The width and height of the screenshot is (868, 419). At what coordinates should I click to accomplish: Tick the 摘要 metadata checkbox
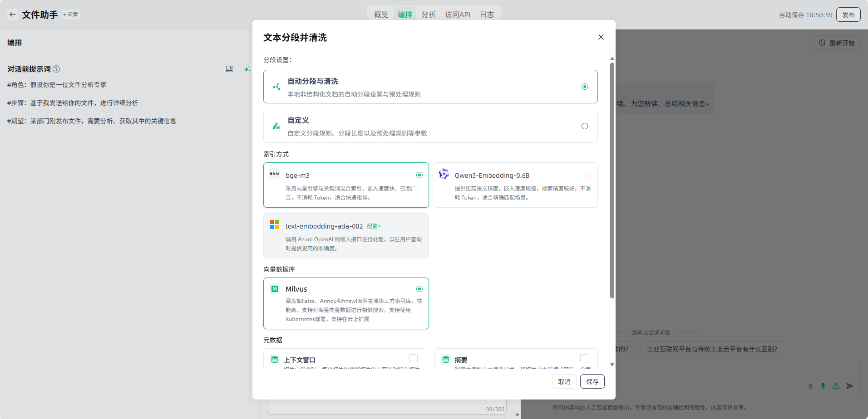click(584, 358)
